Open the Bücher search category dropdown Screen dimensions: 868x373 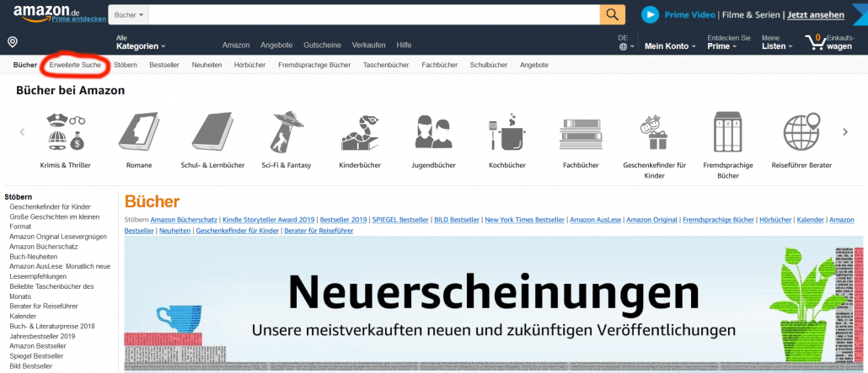coord(129,15)
